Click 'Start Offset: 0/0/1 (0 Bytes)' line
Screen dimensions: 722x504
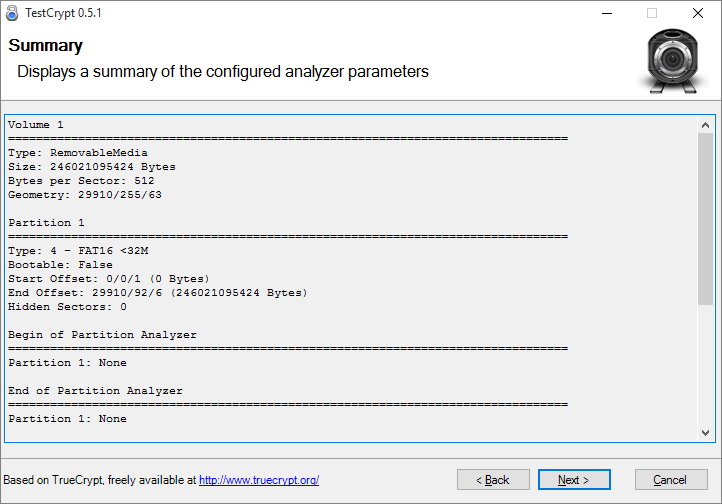coord(109,279)
